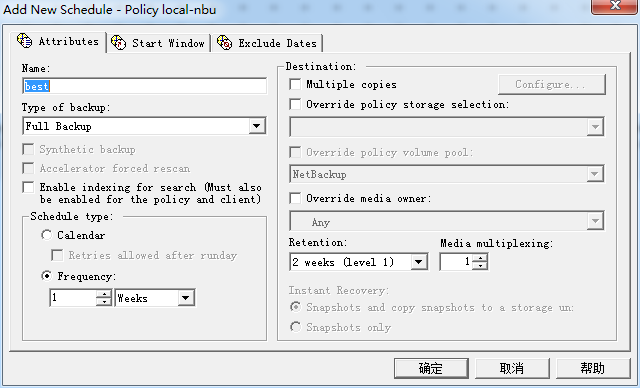Screen dimensions: 640x388
Task: Toggle Retries allowed after runday checkbox
Action: (57, 255)
